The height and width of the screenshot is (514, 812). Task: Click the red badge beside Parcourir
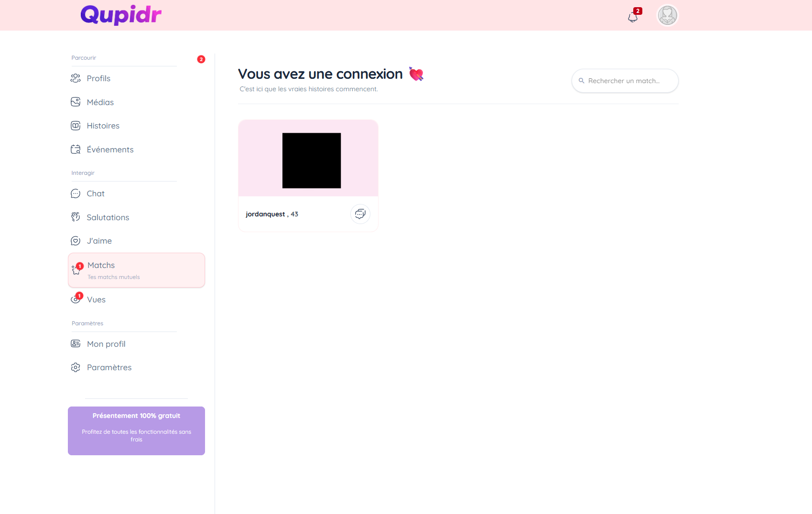(201, 59)
